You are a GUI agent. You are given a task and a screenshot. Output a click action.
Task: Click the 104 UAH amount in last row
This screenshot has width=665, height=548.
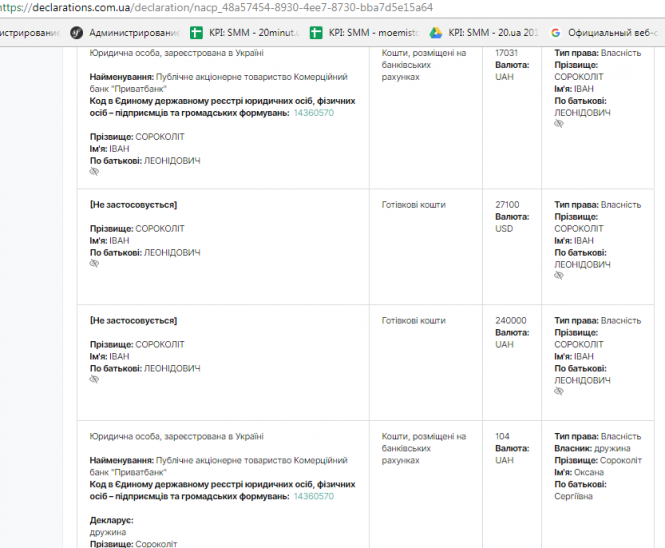[x=502, y=437]
